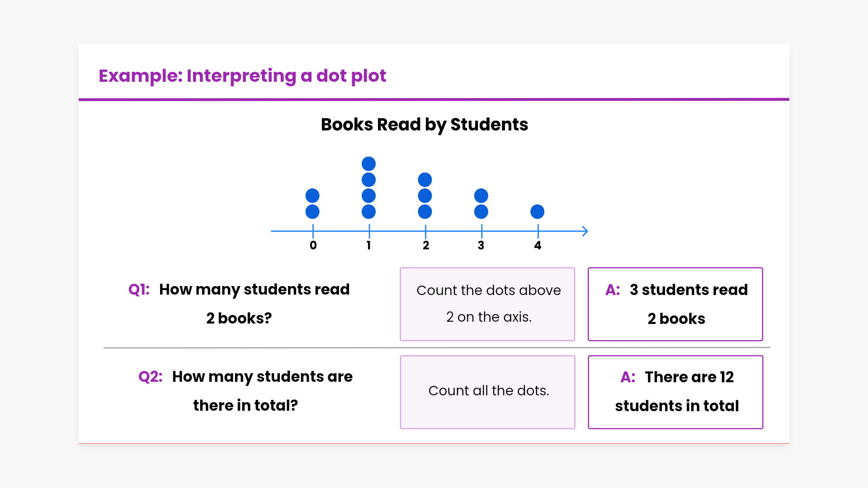Screen dimensions: 868x488
Task: Click the topmost dot above 1
Action: point(368,164)
